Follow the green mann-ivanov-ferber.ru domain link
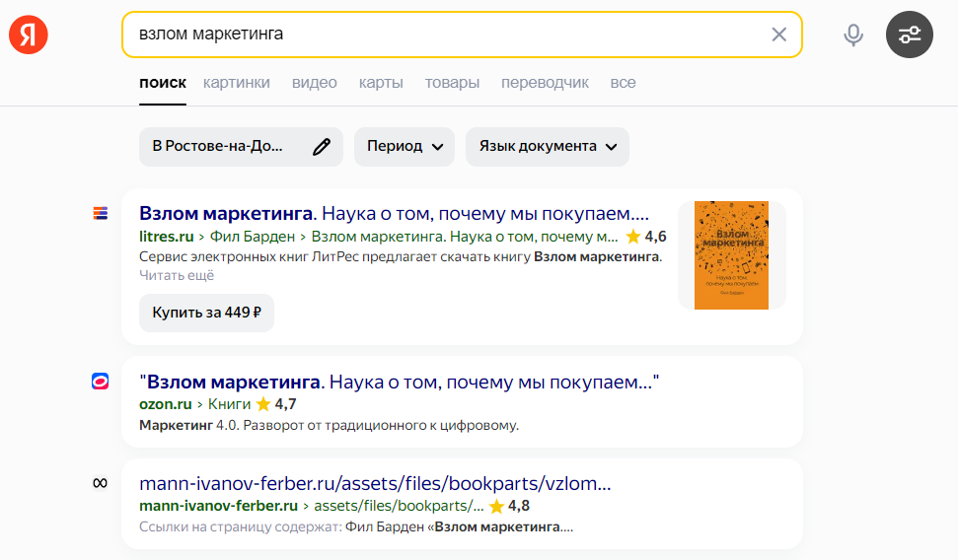Image resolution: width=958 pixels, height=560 pixels. 218,506
